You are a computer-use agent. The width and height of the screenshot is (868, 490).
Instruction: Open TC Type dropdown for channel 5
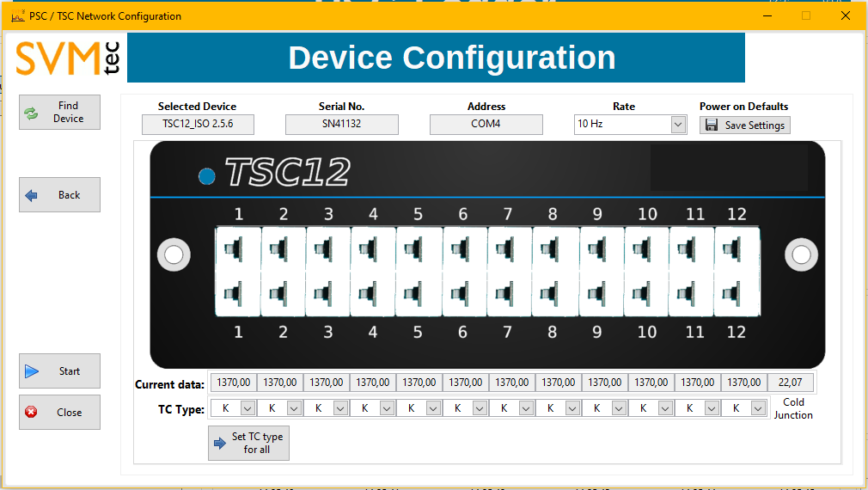433,408
